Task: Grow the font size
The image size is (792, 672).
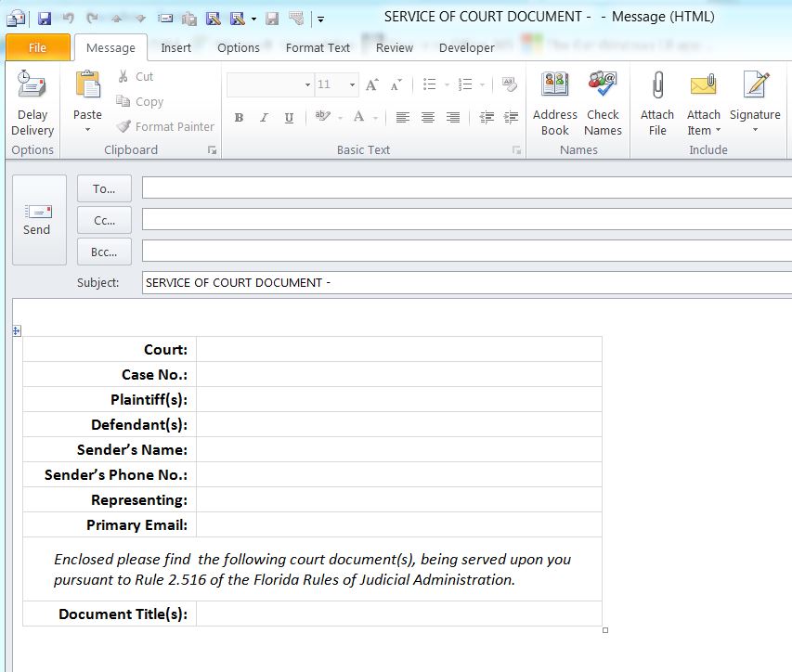Action: tap(372, 84)
